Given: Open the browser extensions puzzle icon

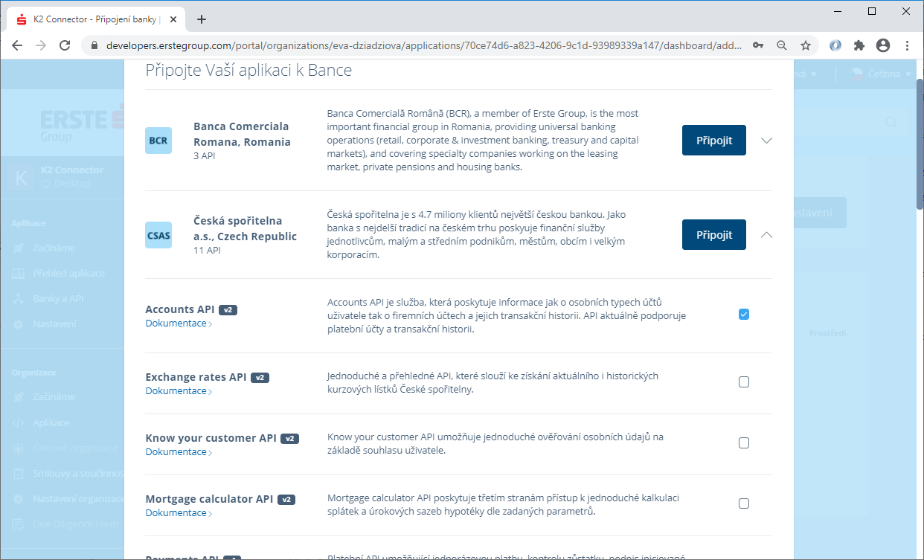Looking at the screenshot, I should click(859, 45).
